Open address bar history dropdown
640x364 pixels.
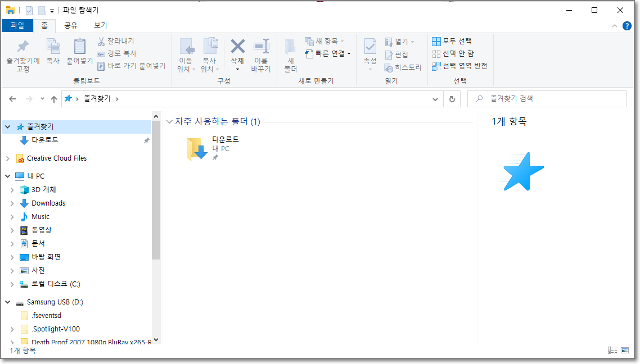click(x=435, y=99)
